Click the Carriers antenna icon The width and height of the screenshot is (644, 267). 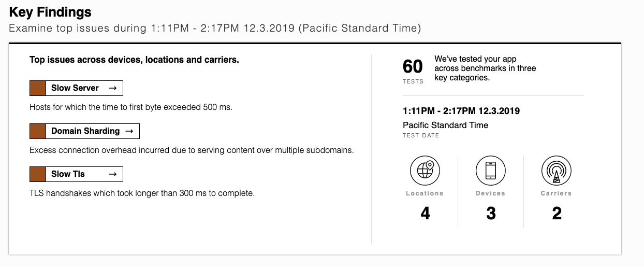coord(557,171)
